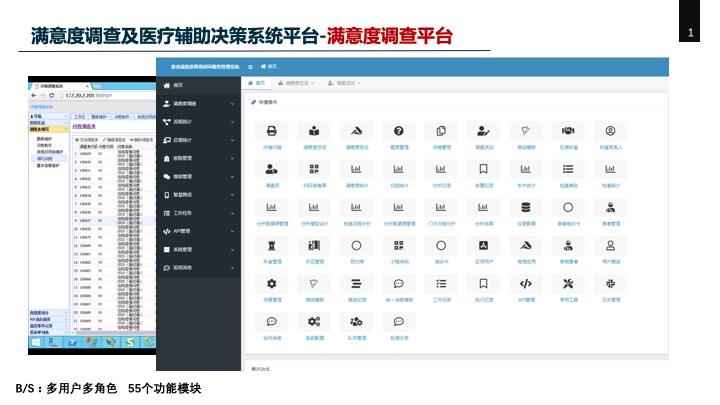Open the 题库管理 question mark tile

(399, 131)
